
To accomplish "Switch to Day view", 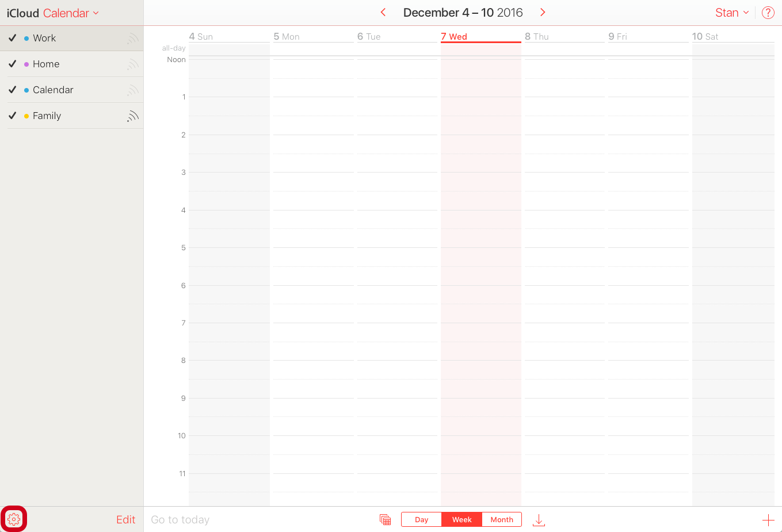I will [421, 519].
